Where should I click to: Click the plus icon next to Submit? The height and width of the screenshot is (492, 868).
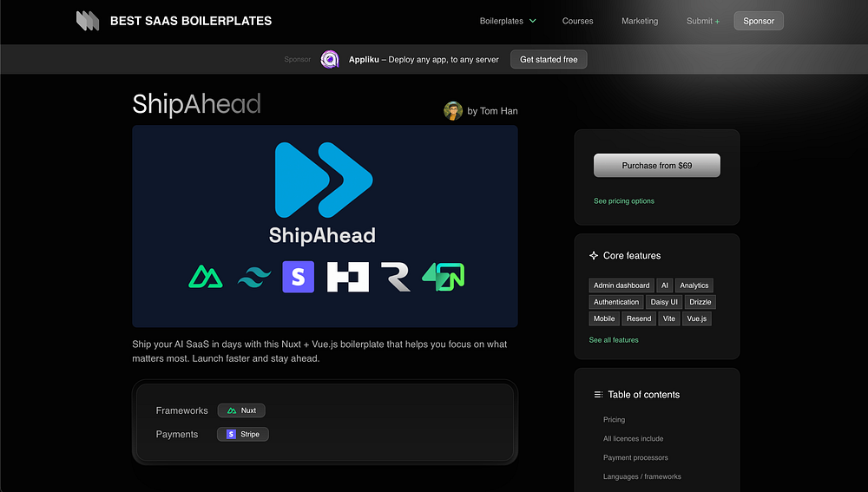(718, 22)
